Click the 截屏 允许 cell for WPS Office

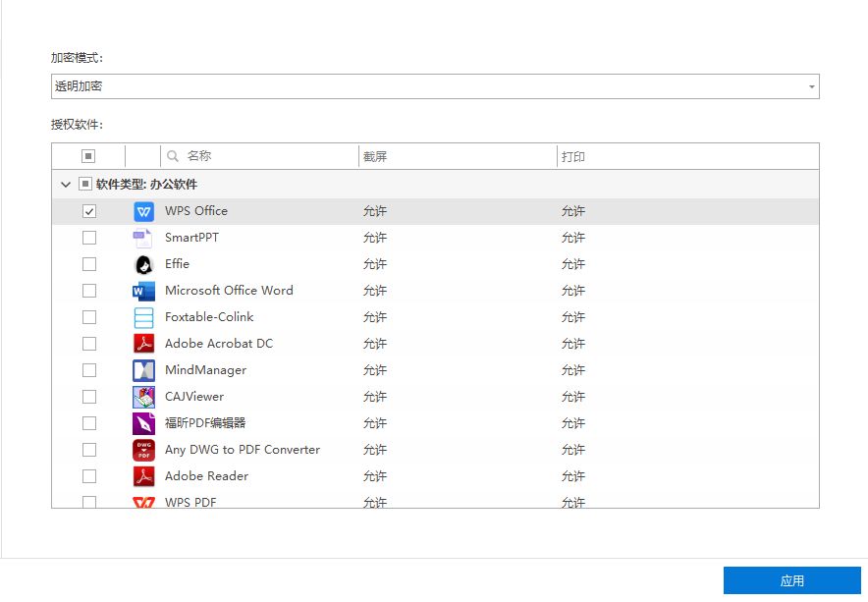pos(375,211)
